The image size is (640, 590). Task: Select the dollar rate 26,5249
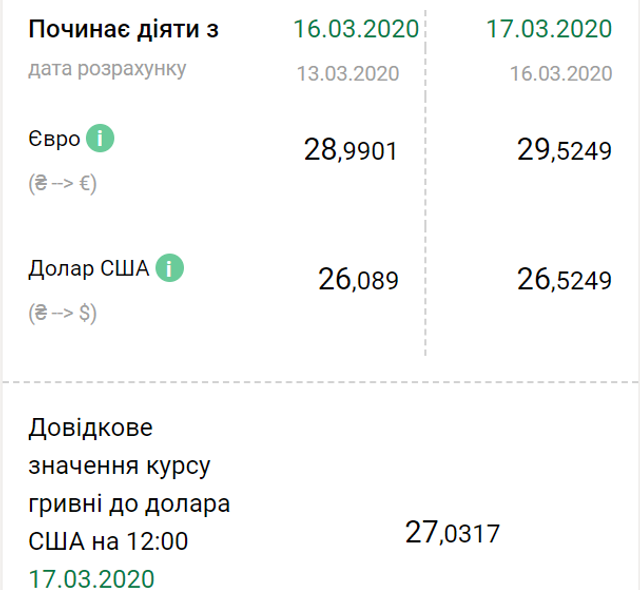point(564,280)
